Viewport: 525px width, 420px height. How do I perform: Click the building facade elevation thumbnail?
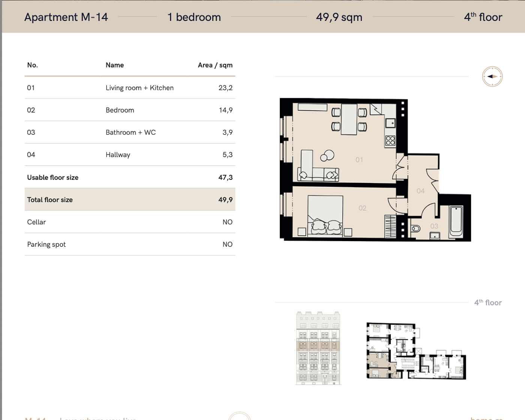(x=318, y=348)
